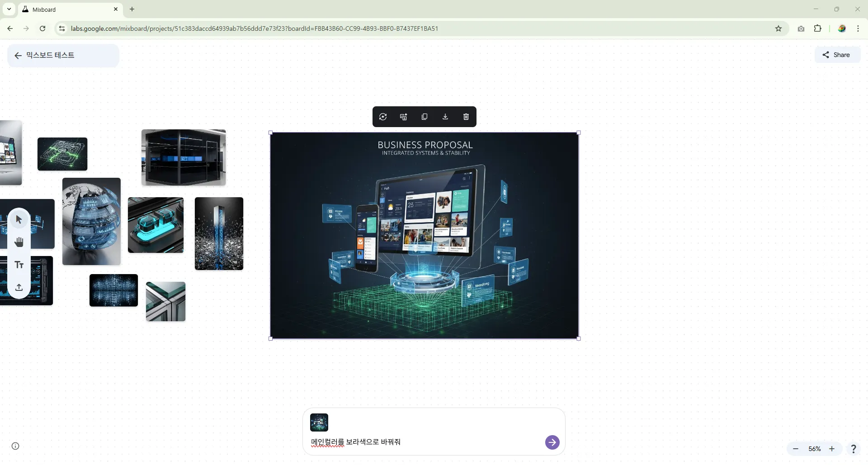
Task: Submit the prompt with purple arrow button
Action: point(552,442)
